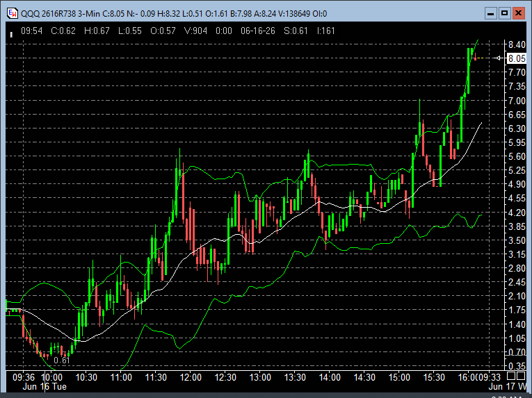Image resolution: width=532 pixels, height=398 pixels.
Task: Click the left square box beside 09:33
Action: tap(511, 376)
